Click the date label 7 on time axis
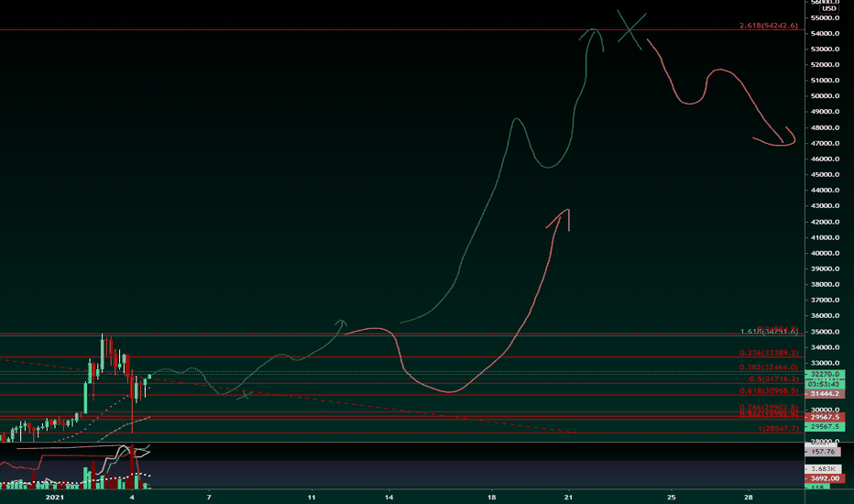 (209, 497)
